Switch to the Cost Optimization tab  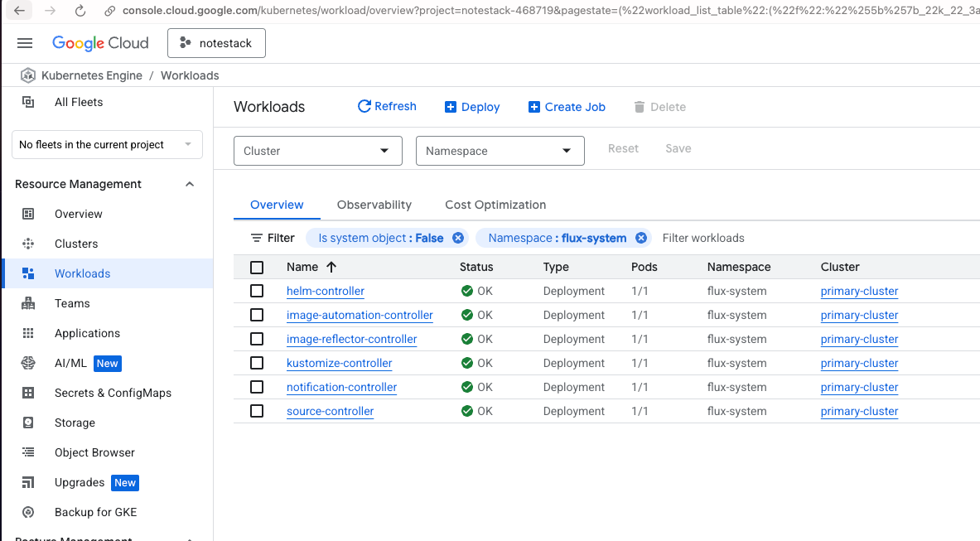pyautogui.click(x=495, y=205)
